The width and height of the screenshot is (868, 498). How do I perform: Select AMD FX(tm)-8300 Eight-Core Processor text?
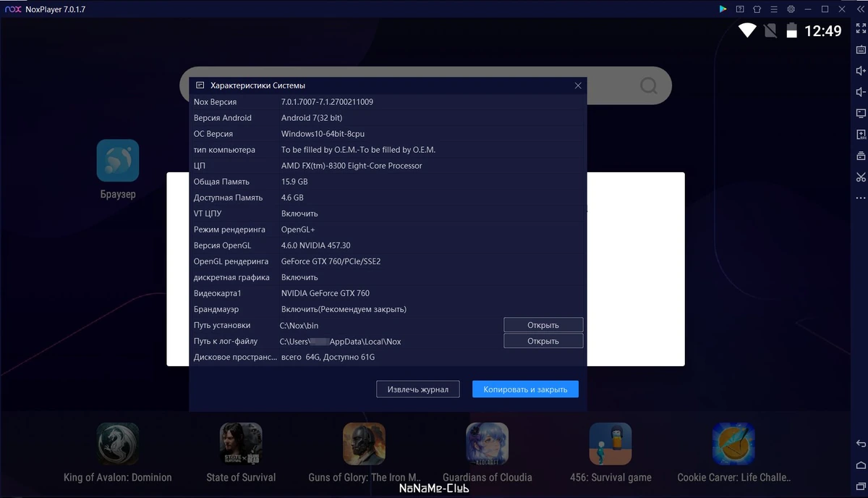point(352,166)
